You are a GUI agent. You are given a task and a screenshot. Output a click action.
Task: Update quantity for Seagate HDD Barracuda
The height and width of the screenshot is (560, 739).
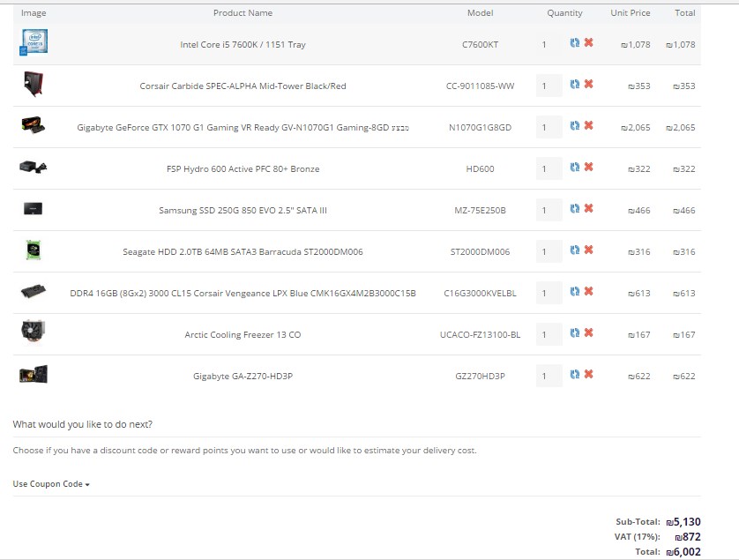click(574, 250)
